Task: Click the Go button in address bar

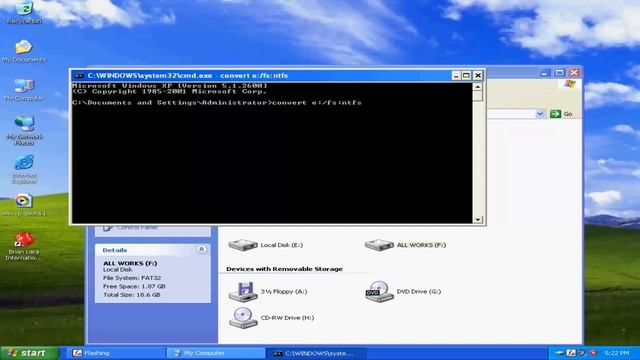Action: [561, 114]
